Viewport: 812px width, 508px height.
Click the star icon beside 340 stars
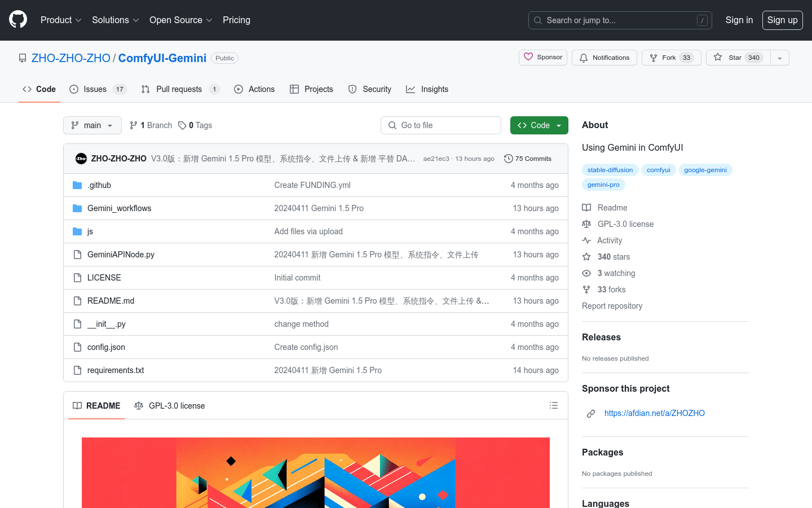coord(586,257)
